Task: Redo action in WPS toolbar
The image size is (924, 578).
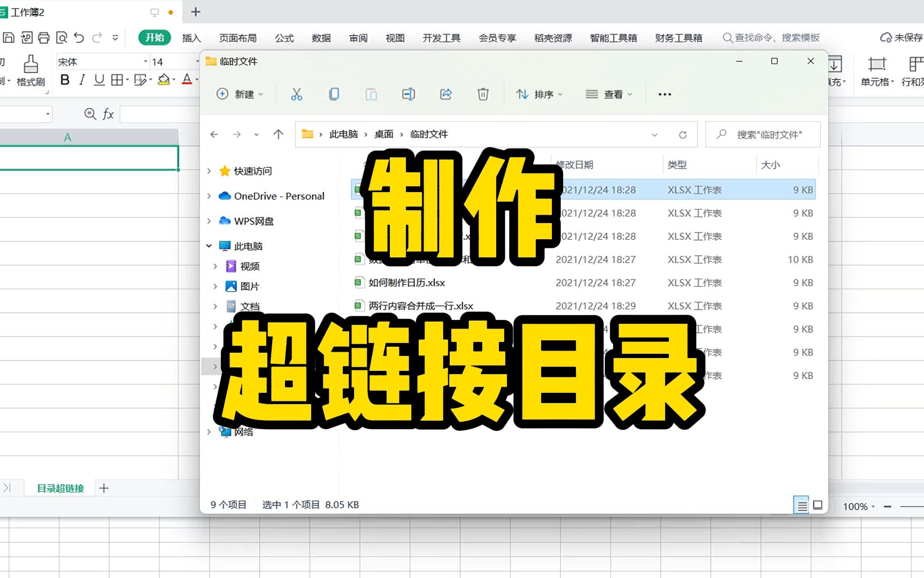Action: (97, 37)
